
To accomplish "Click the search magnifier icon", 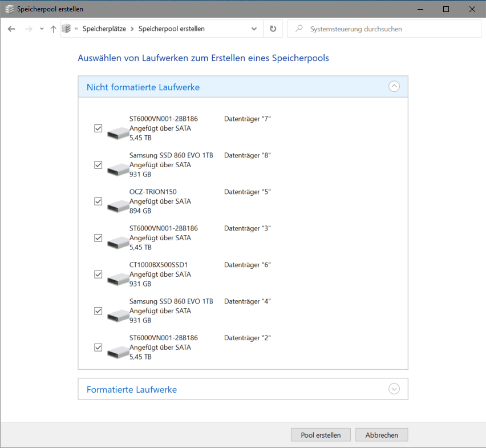I will [x=299, y=29].
